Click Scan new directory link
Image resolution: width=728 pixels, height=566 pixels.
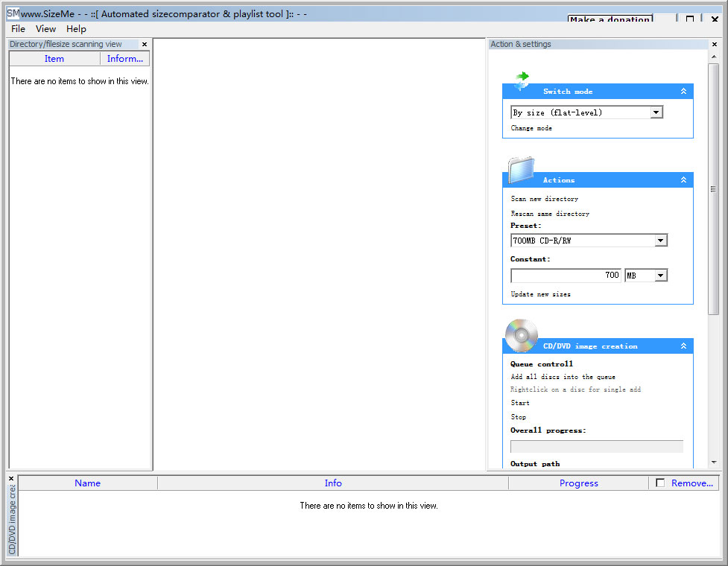coord(544,199)
